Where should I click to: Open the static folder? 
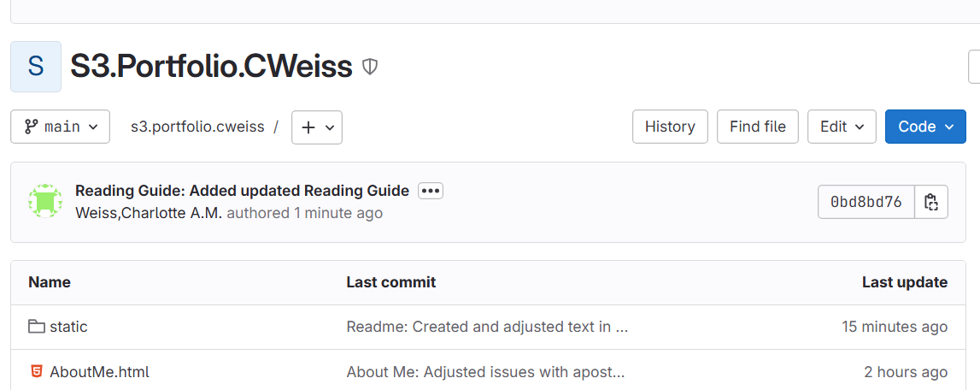point(68,327)
